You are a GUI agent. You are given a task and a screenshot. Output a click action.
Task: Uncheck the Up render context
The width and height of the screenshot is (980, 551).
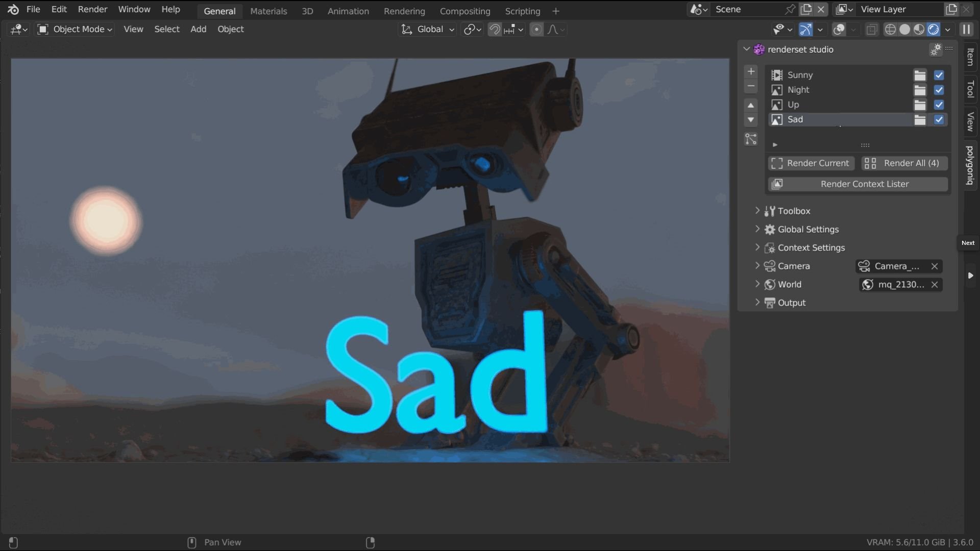point(939,105)
